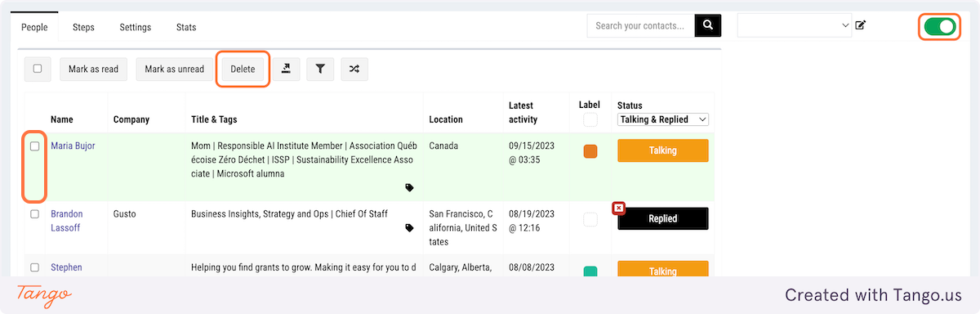This screenshot has width=980, height=314.
Task: Click the tag icon in Maria Bujor row
Action: click(x=409, y=187)
